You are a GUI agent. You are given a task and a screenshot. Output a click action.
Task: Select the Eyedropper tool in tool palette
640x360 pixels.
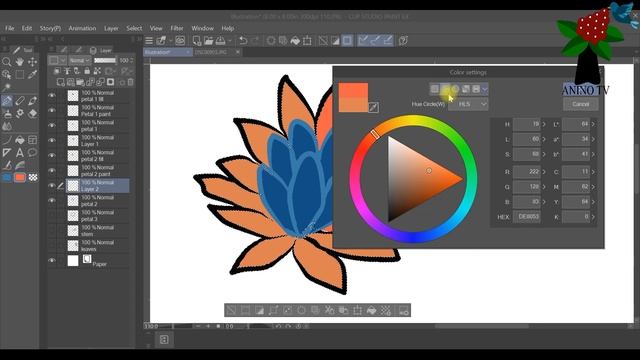pyautogui.click(x=32, y=75)
